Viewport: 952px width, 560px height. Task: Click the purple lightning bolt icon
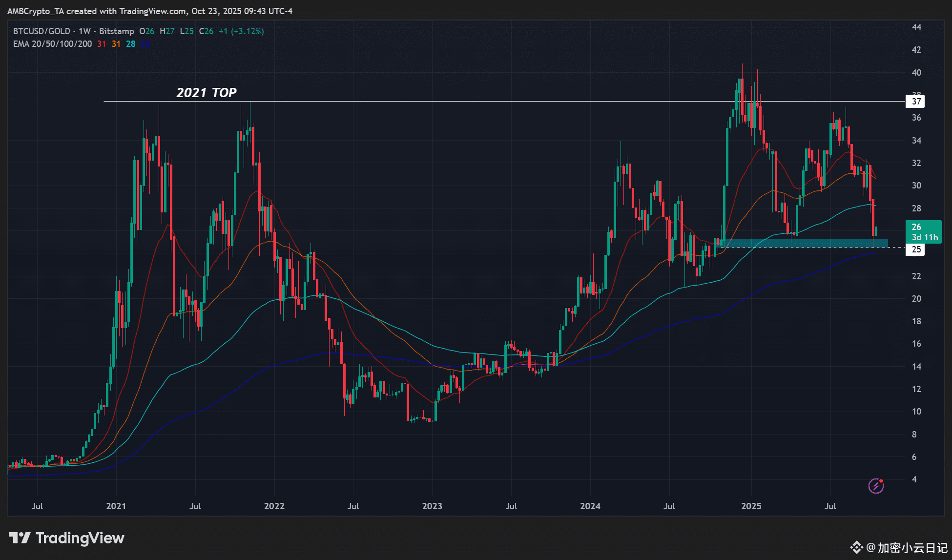pos(876,486)
